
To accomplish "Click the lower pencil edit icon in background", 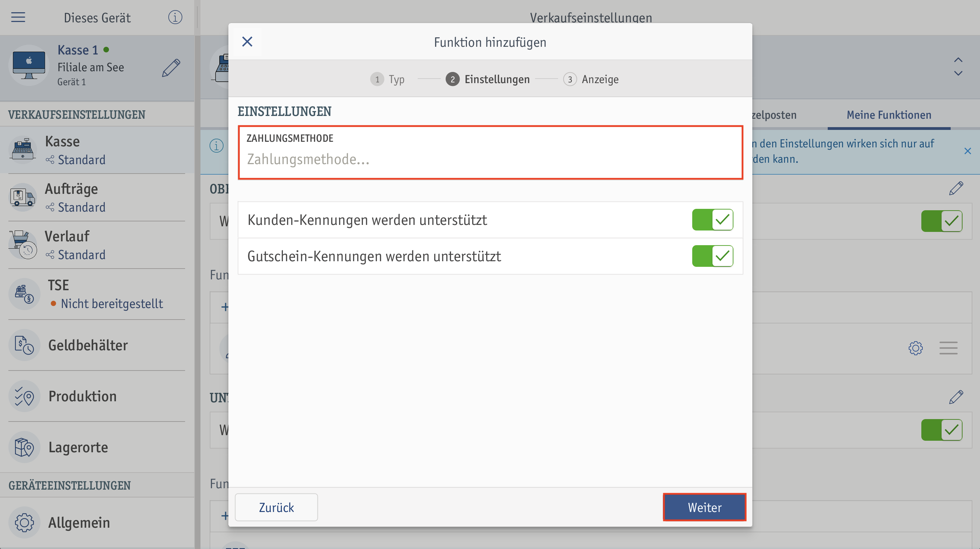I will (x=956, y=397).
